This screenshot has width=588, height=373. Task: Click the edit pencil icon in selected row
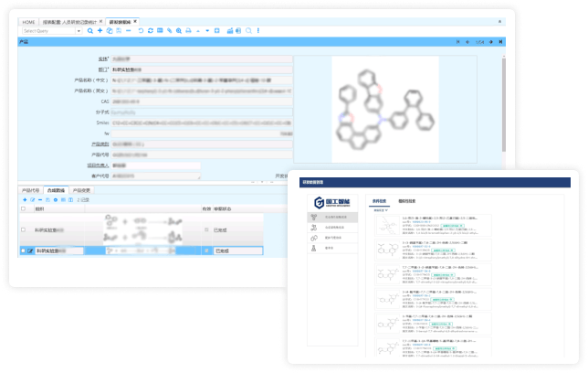28,249
